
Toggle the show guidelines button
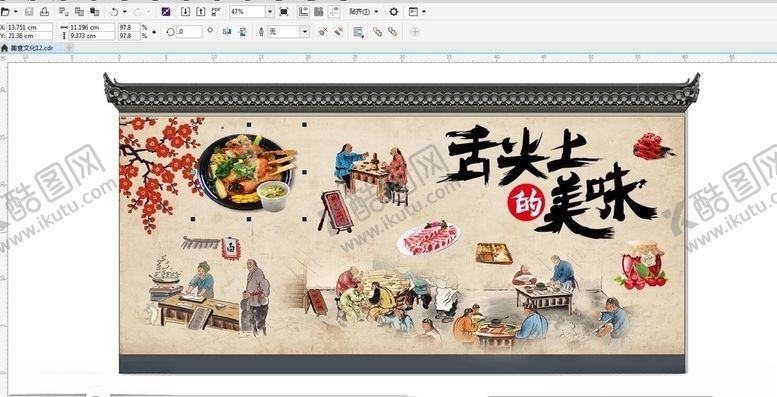point(334,11)
